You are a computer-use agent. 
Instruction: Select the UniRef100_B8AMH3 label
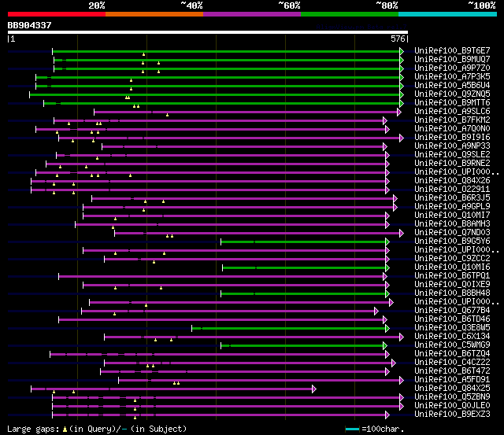click(452, 224)
